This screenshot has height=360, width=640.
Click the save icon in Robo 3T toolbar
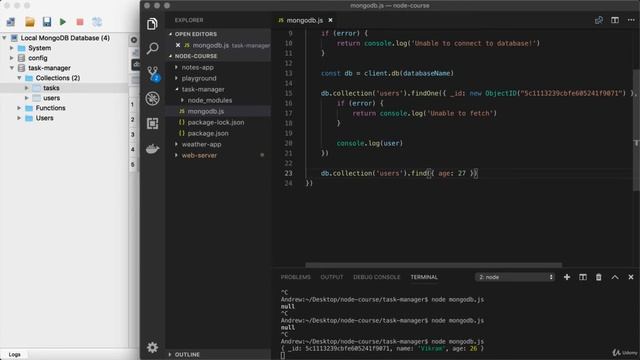47,22
